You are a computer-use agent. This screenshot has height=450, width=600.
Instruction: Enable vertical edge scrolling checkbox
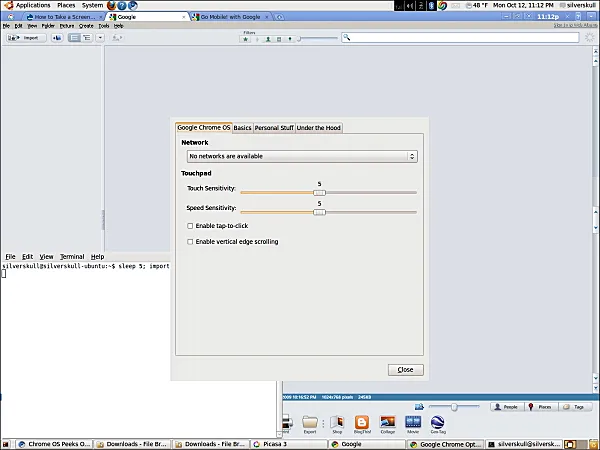pos(190,241)
